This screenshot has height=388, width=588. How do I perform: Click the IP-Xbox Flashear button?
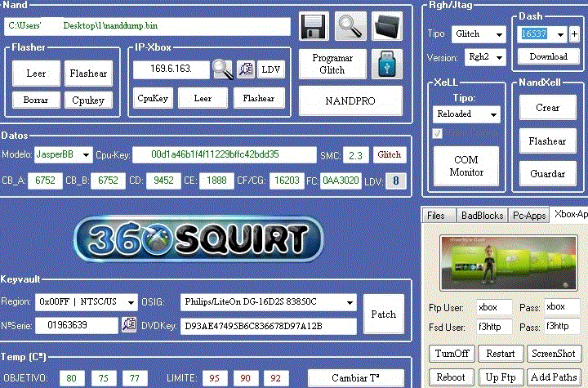click(259, 98)
